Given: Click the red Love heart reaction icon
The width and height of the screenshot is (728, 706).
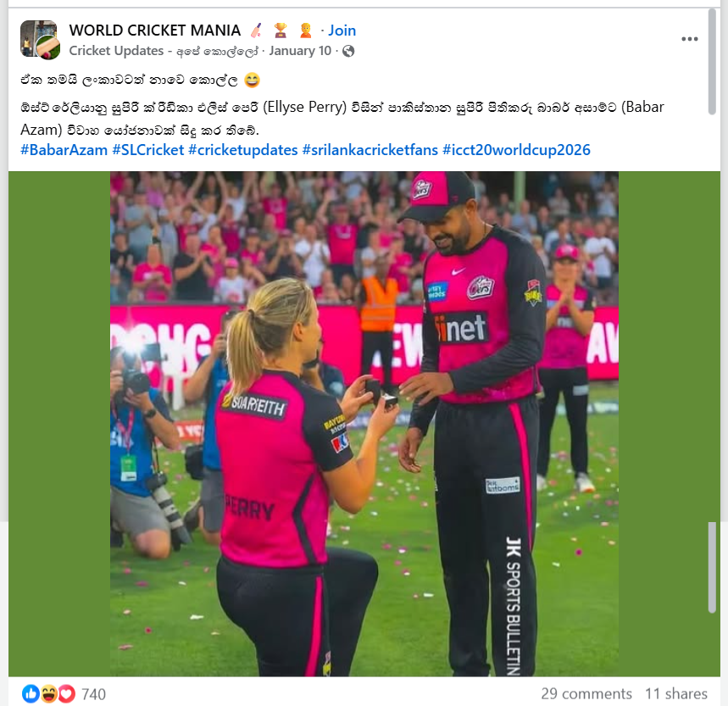Looking at the screenshot, I should [x=66, y=694].
